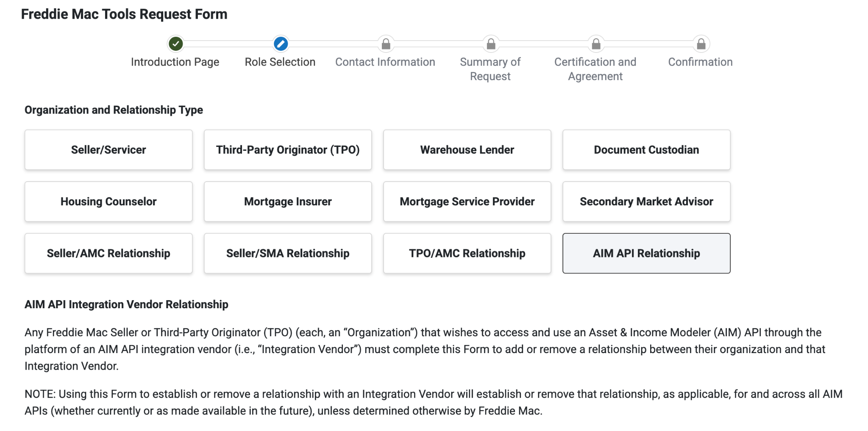
Task: Click the highlighted AIM API Relationship button
Action: click(646, 253)
